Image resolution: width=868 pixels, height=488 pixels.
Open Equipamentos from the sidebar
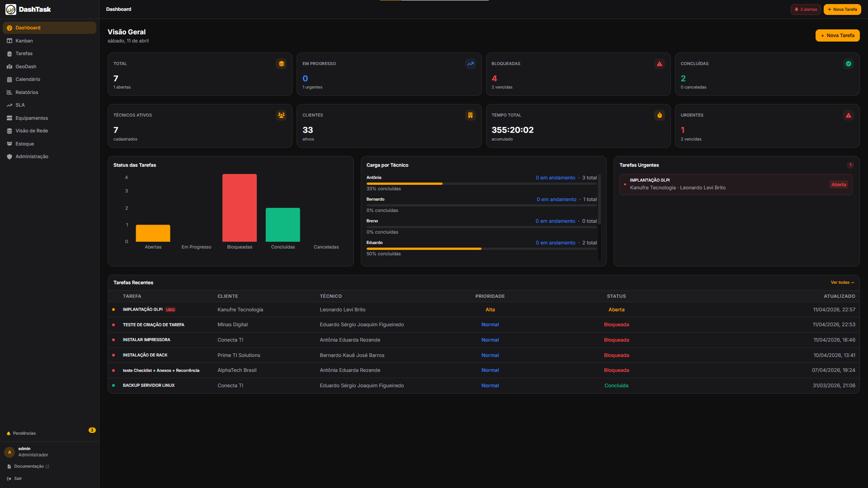coord(32,118)
